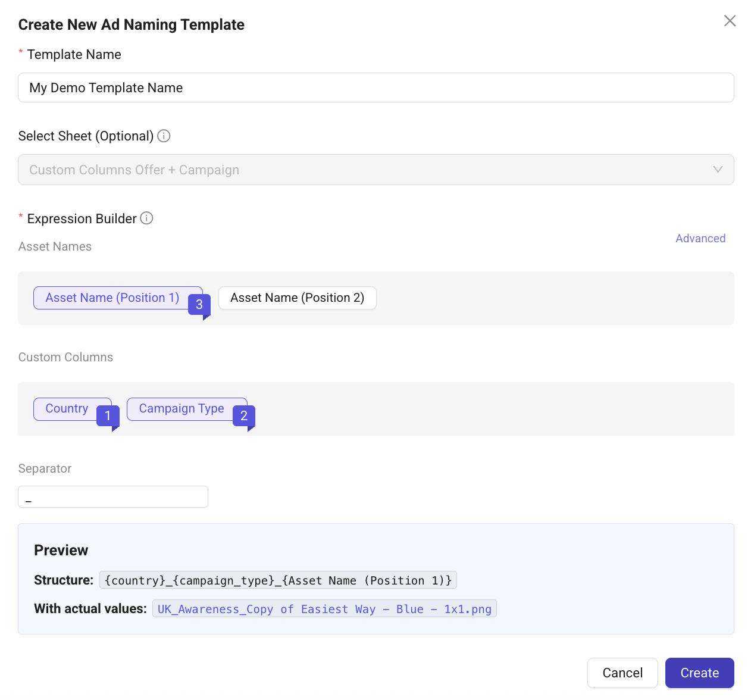Toggle the Country custom column chip
Screen dimensions: 751x700
[67, 409]
